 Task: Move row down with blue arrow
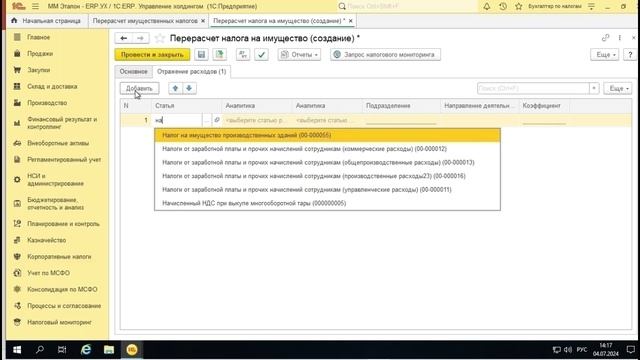(x=189, y=88)
